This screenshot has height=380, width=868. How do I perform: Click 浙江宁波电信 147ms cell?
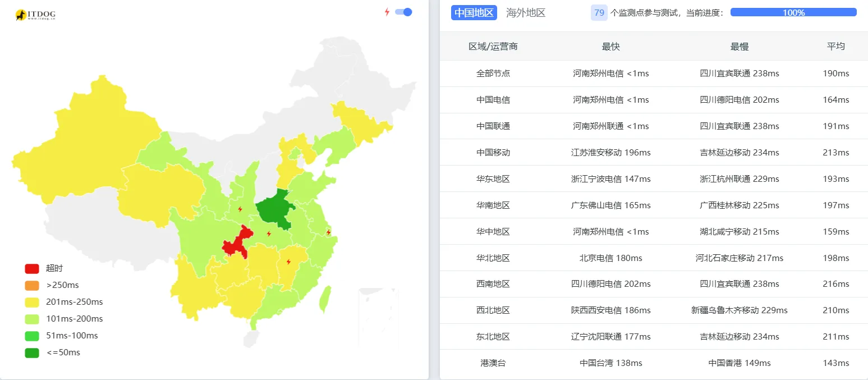(x=610, y=179)
